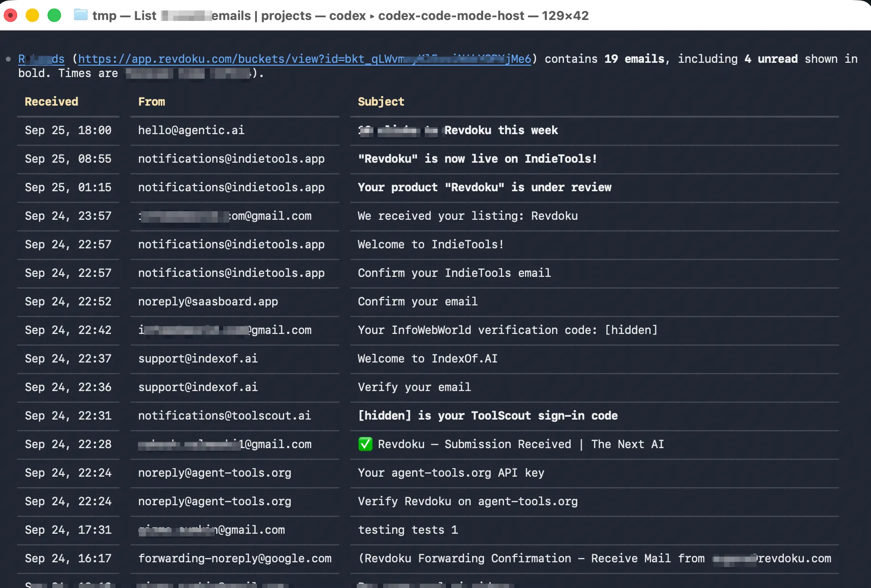This screenshot has width=871, height=588.
Task: Click received time Sep 25, 18:00
Action: click(68, 130)
